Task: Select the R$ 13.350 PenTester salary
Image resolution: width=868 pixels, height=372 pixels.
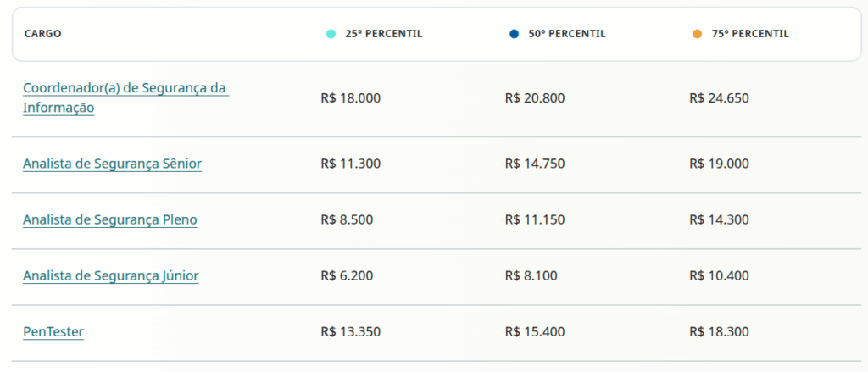Action: tap(351, 331)
